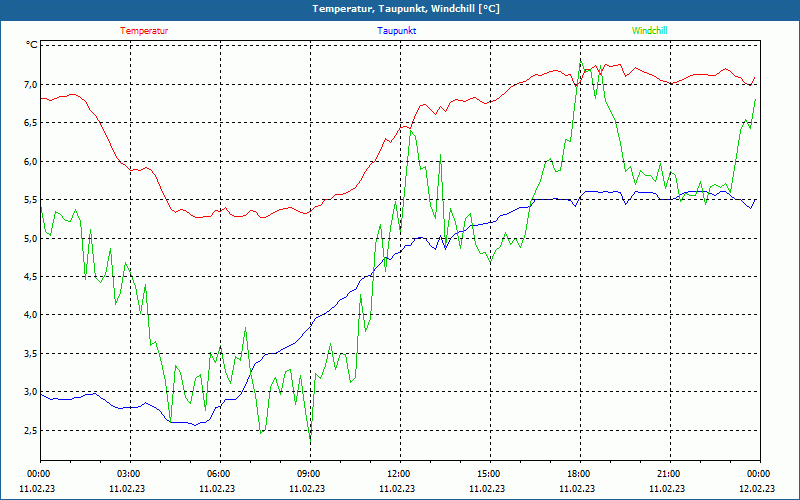Image resolution: width=800 pixels, height=500 pixels.
Task: Click the 06:00 time axis label
Action: pyautogui.click(x=220, y=474)
